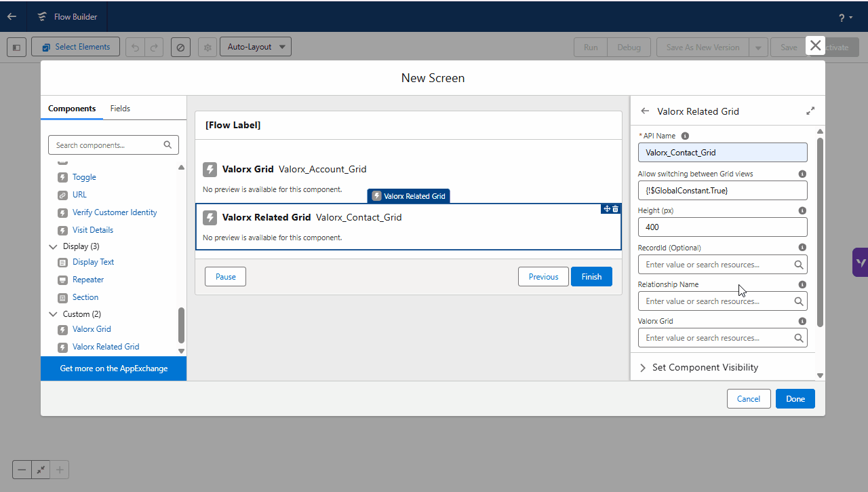
Task: Click the components list scrollbar down arrow
Action: 181,351
